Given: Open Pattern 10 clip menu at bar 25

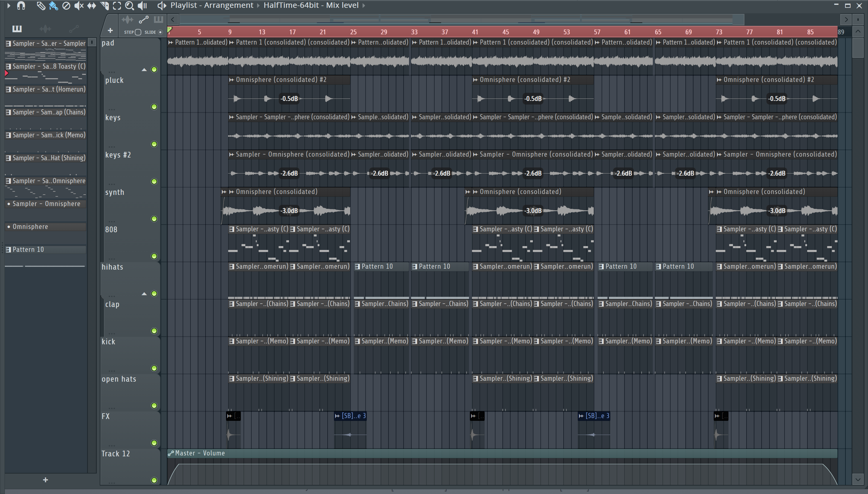Looking at the screenshot, I should (357, 266).
